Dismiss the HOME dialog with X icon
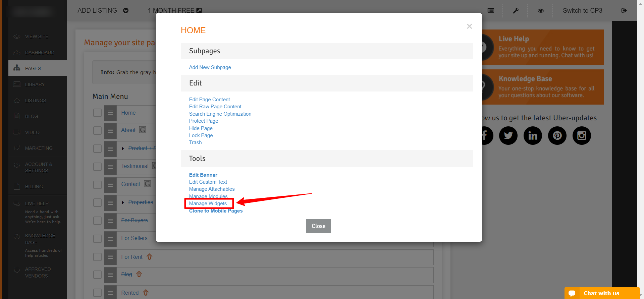 click(470, 26)
